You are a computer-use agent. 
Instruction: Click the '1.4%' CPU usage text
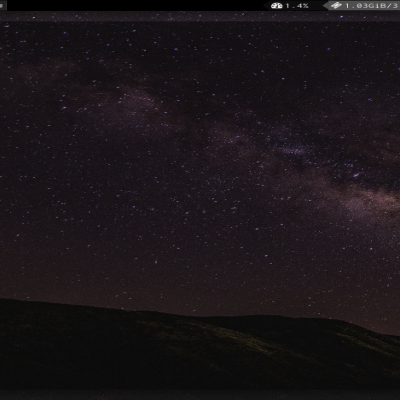point(297,6)
